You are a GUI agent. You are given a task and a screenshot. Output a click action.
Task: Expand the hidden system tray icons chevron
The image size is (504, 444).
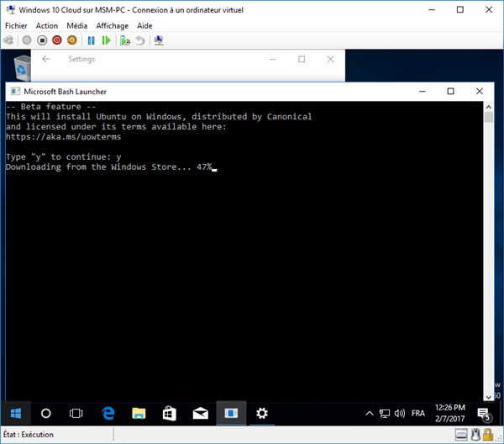point(370,413)
